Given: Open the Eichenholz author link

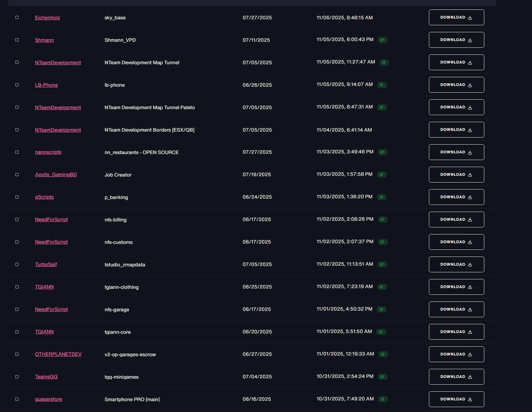Looking at the screenshot, I should click(47, 18).
